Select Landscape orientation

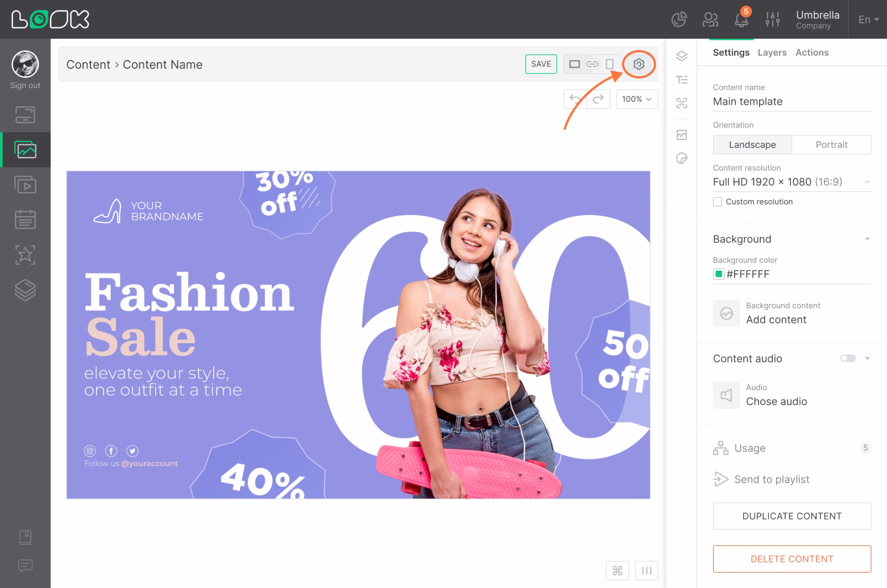point(752,144)
